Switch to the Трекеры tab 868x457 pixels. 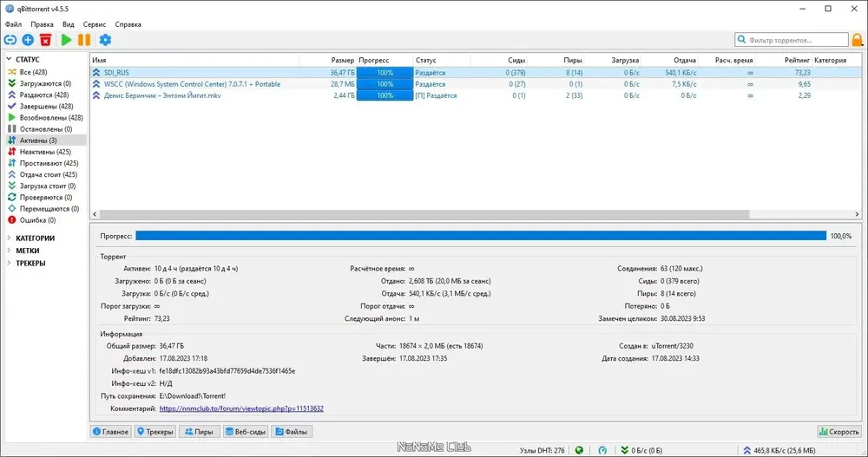(x=155, y=432)
